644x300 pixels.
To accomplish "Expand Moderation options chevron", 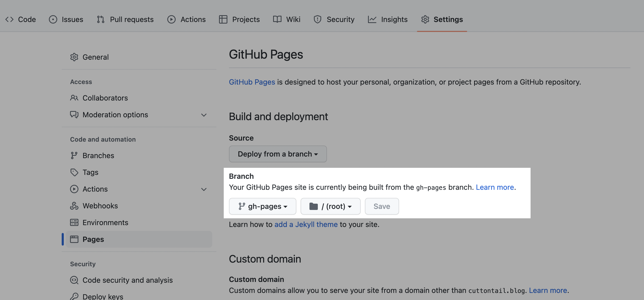I will [x=204, y=115].
